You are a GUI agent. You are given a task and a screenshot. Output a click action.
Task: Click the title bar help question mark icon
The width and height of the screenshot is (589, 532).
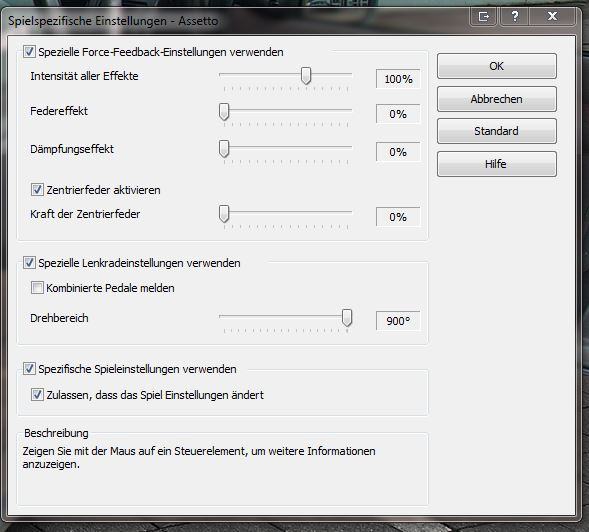click(515, 17)
